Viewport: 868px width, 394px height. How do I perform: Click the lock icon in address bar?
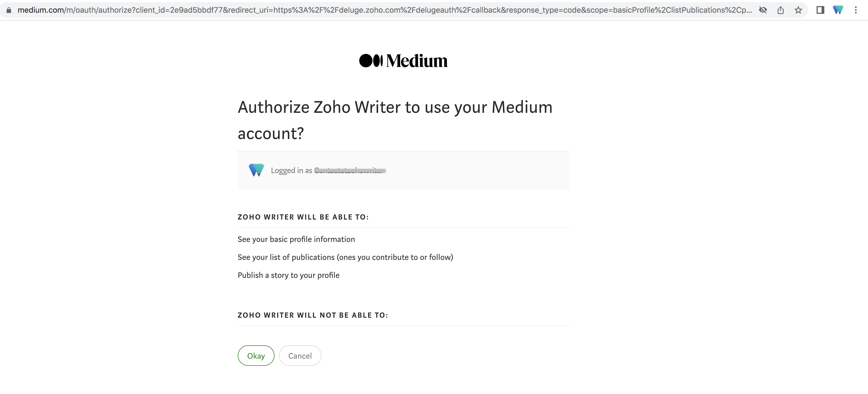point(9,10)
